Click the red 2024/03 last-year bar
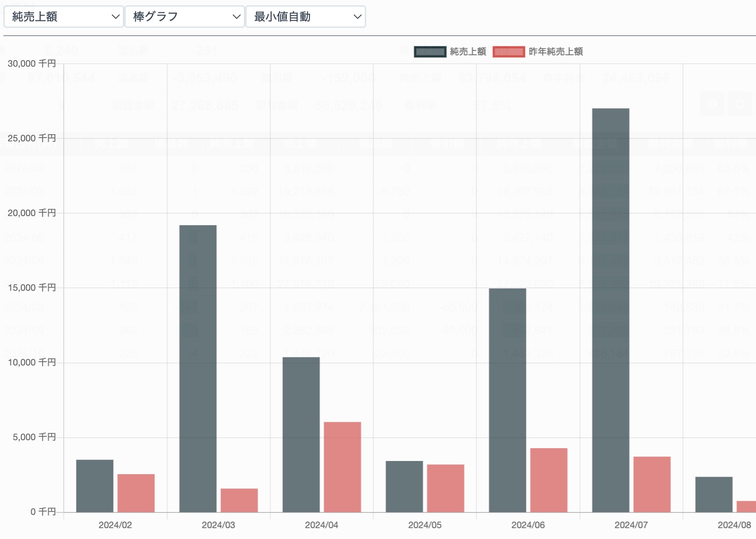The image size is (756, 539). 239,500
